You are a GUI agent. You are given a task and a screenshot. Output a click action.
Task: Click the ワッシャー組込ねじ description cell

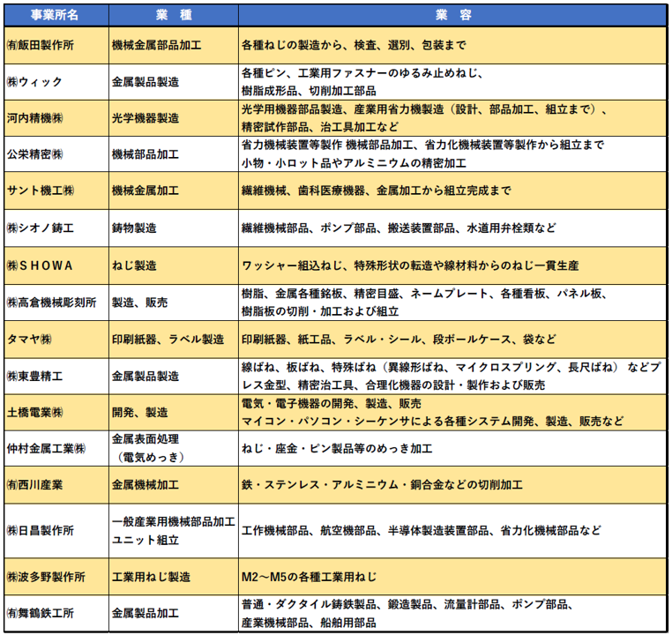coord(452,265)
